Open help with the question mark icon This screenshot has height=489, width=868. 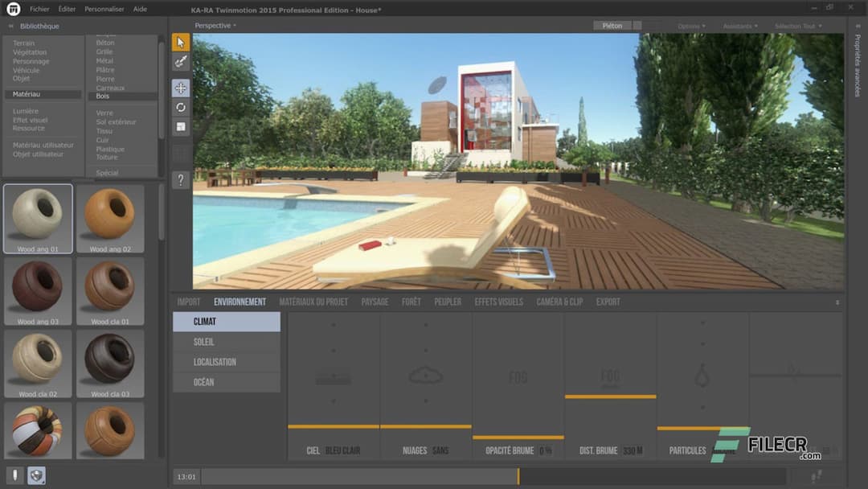coord(180,180)
